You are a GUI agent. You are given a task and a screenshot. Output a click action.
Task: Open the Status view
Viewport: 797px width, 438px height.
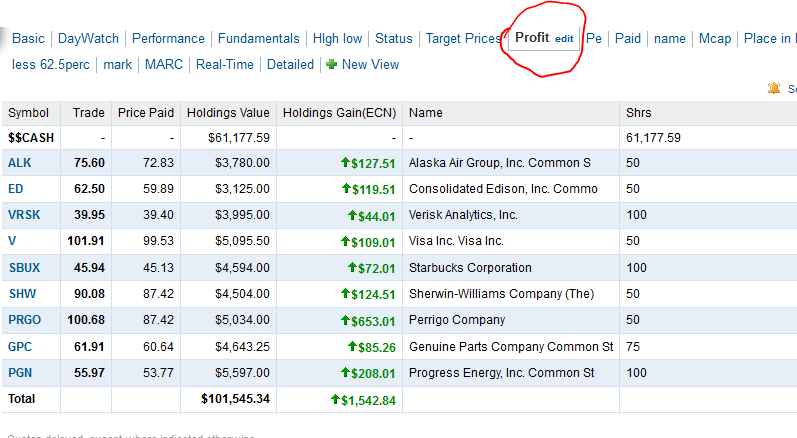pos(394,39)
